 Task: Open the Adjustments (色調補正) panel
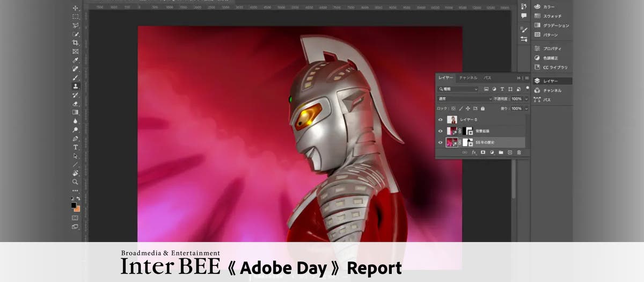(546, 57)
